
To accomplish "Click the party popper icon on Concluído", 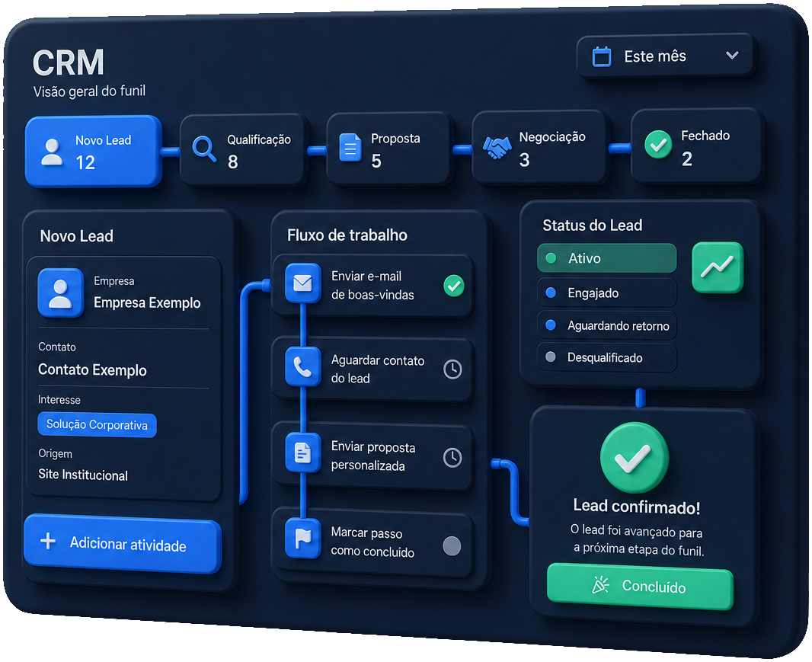I will click(600, 585).
